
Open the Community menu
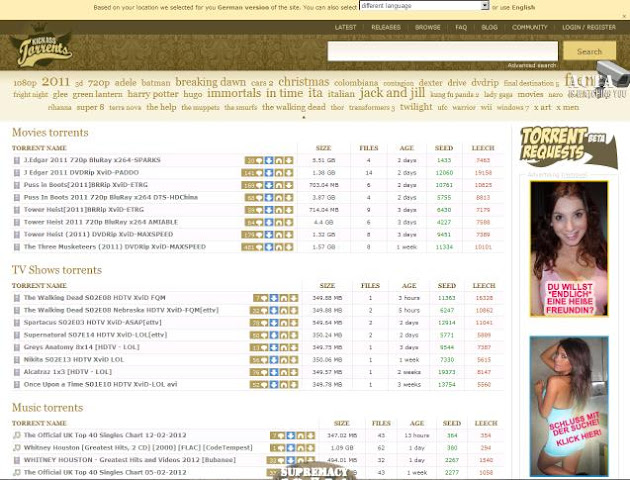click(530, 27)
